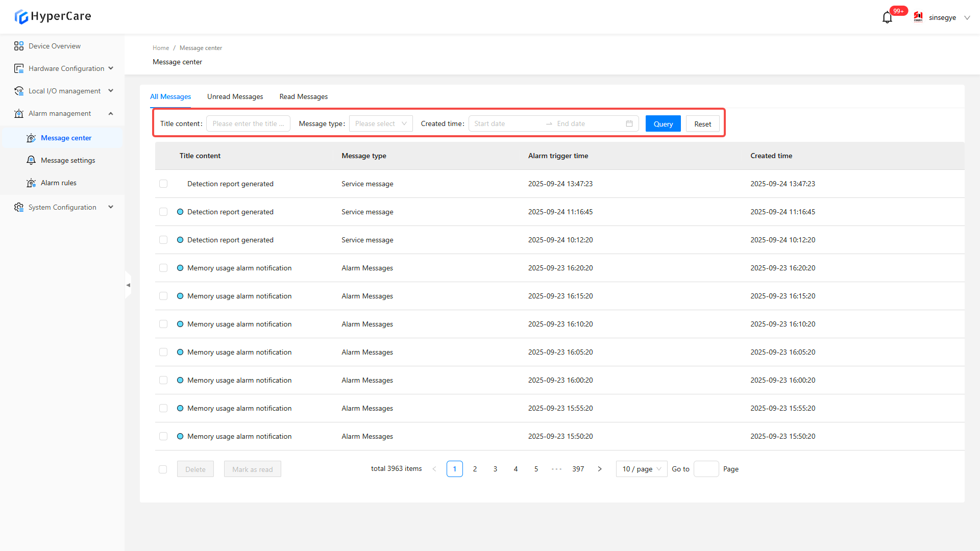The height and width of the screenshot is (551, 980).
Task: Click calendar icon in Created time field
Action: point(629,123)
